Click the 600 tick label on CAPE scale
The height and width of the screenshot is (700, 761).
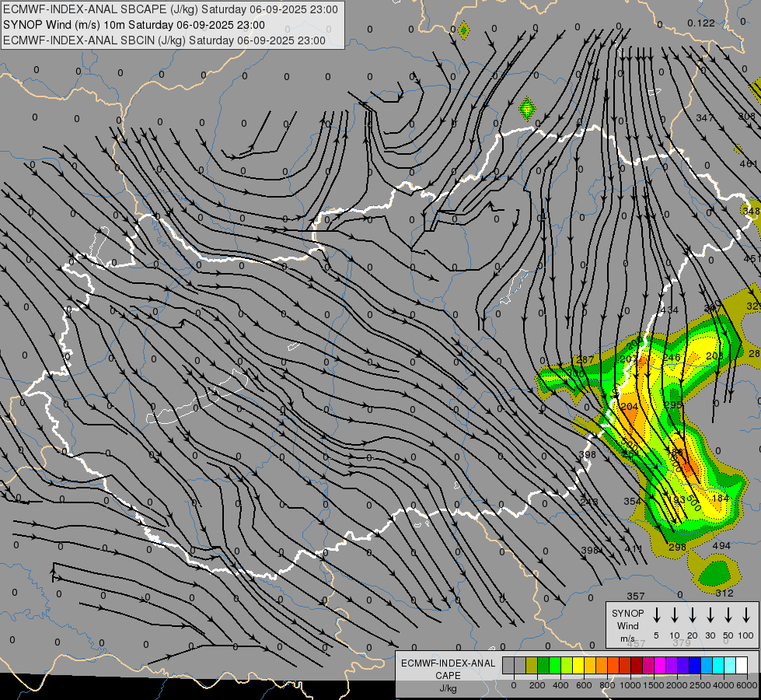(584, 685)
